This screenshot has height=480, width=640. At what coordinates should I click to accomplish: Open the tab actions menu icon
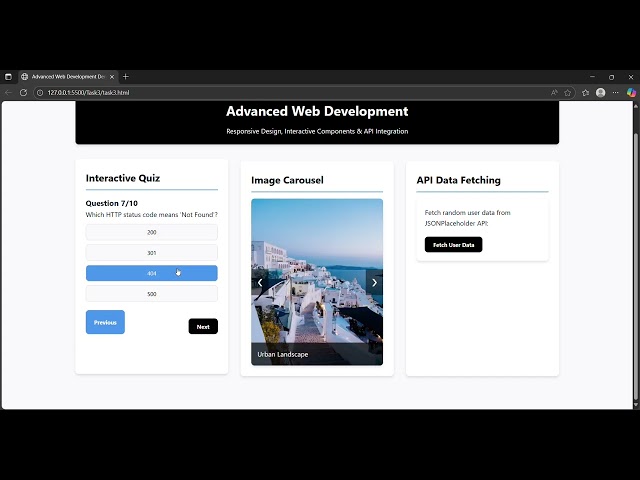coord(8,77)
